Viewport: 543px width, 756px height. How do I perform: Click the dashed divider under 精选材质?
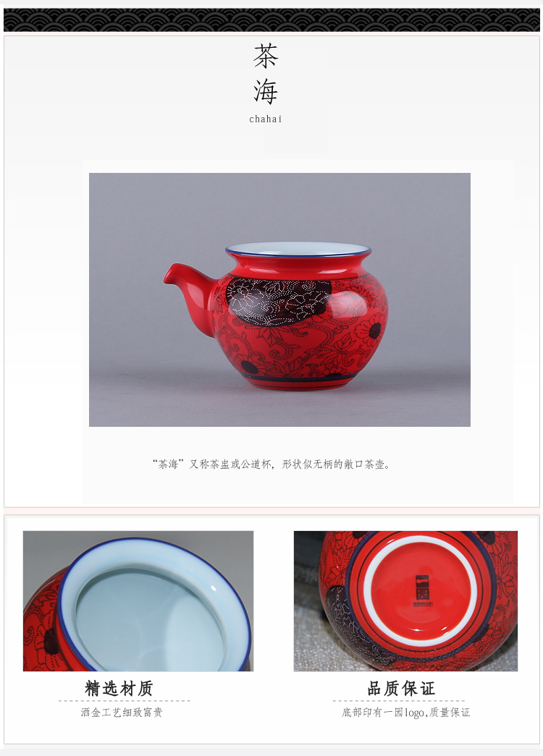[125, 700]
